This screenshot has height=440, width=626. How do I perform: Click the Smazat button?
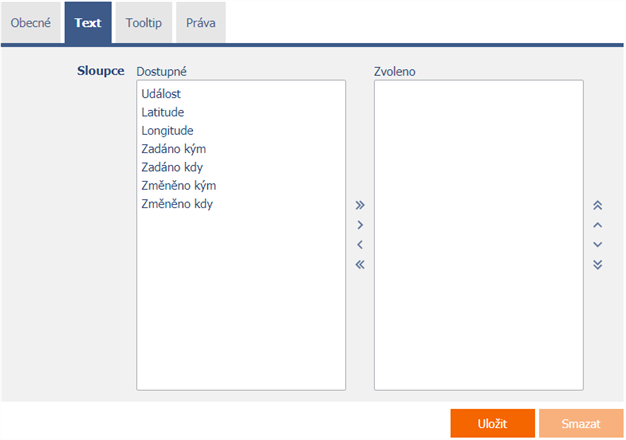(581, 423)
